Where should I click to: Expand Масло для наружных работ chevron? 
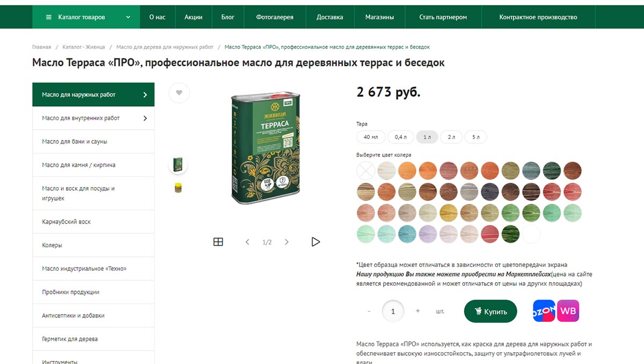tap(145, 95)
